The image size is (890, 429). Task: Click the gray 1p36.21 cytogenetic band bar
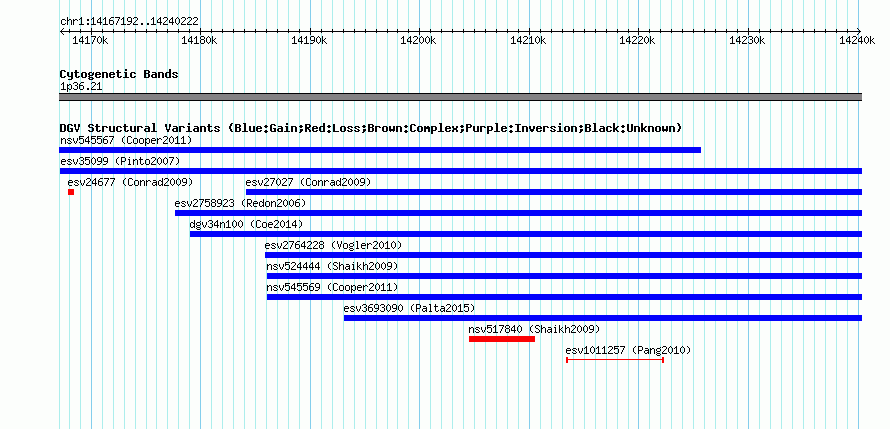[x=460, y=97]
